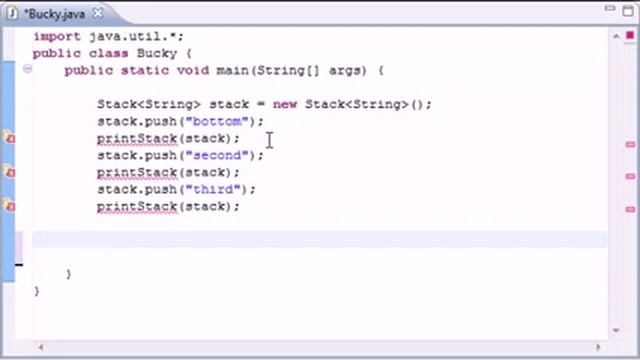
Task: Click the printStack call after the "second" push
Action: pyautogui.click(x=168, y=173)
